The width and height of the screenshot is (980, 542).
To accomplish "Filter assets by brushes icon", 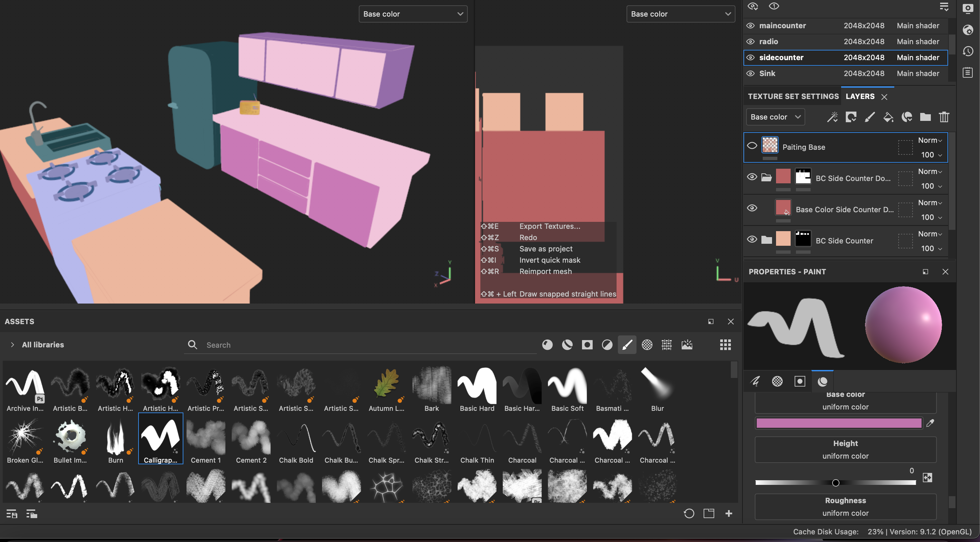I will [627, 345].
